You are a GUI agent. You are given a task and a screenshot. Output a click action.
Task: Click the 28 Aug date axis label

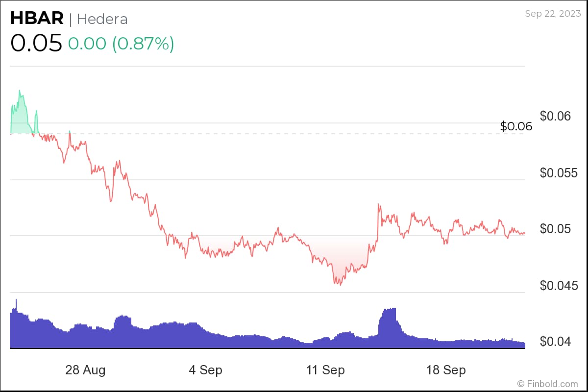click(x=85, y=370)
